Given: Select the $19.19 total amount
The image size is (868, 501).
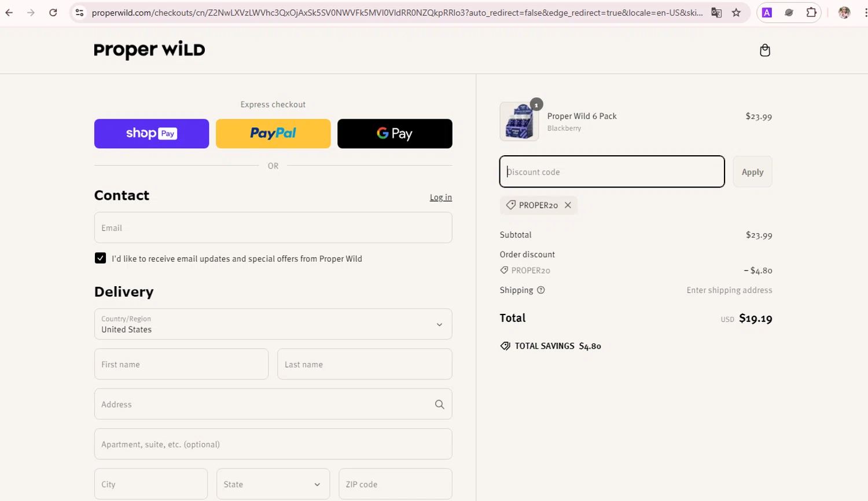Looking at the screenshot, I should [756, 318].
